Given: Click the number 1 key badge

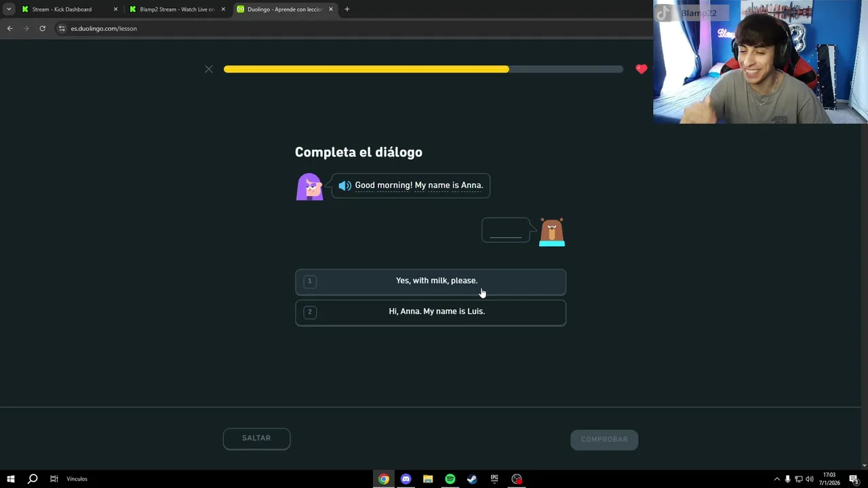Looking at the screenshot, I should coord(310,281).
